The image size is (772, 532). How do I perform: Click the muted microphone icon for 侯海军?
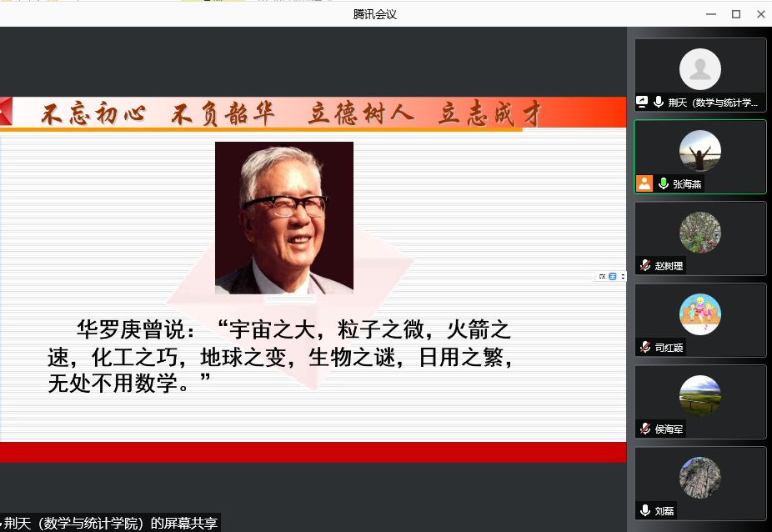tap(644, 429)
